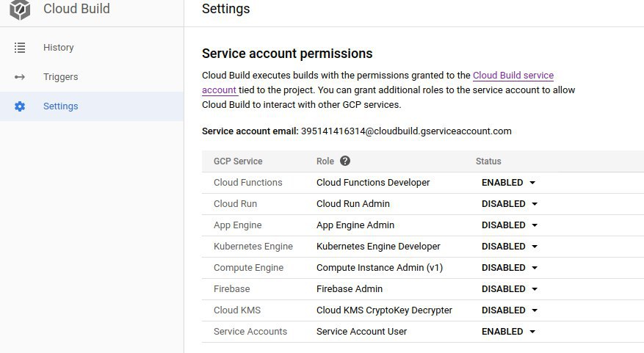The height and width of the screenshot is (353, 644).
Task: Open the Triggers menu item
Action: 92,77
